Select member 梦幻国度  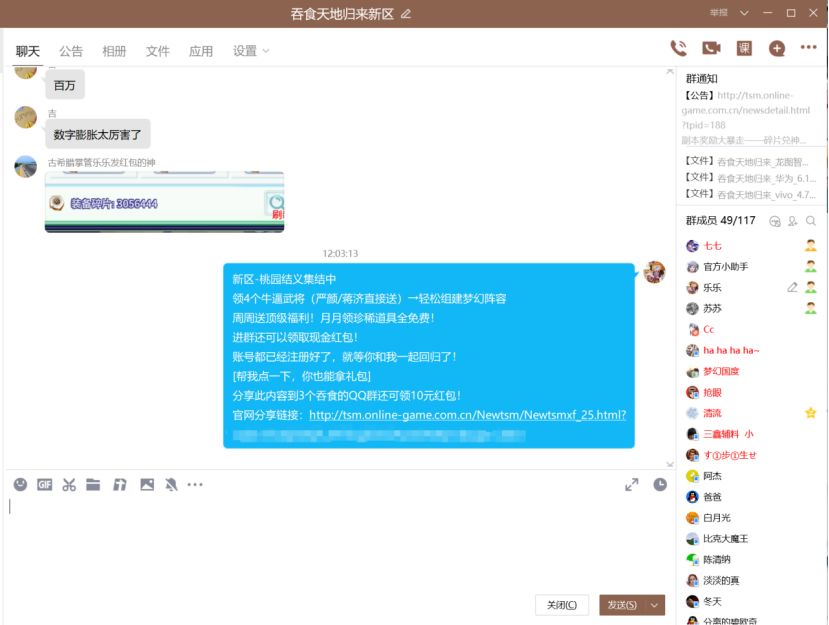(751, 371)
